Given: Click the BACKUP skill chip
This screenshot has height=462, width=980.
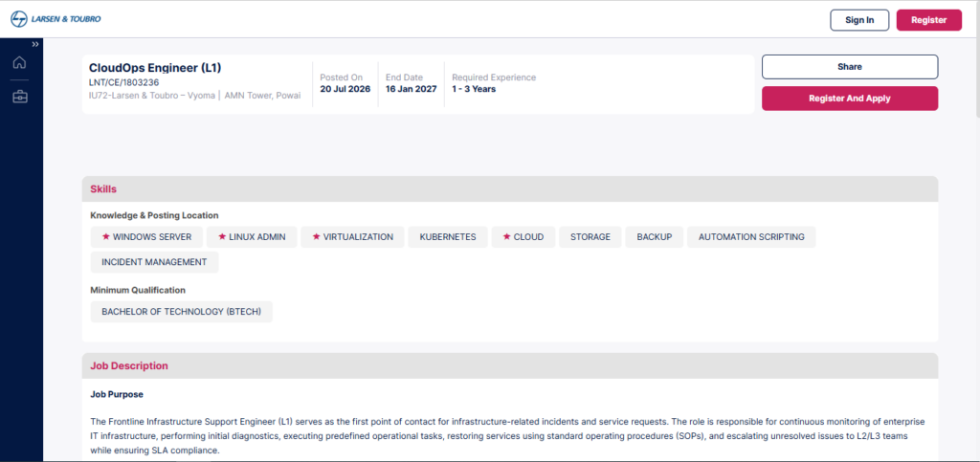Looking at the screenshot, I should (655, 237).
